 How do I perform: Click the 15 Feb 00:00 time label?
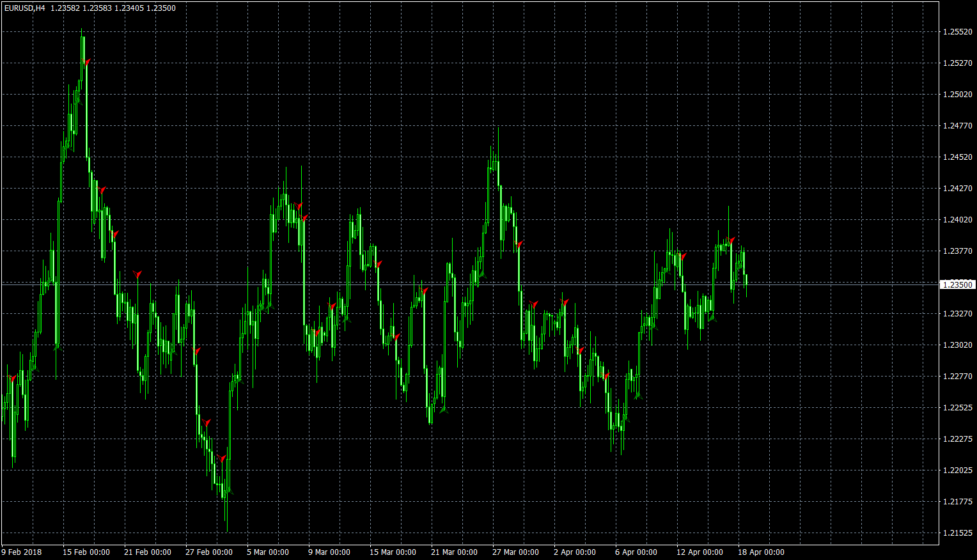click(x=86, y=552)
